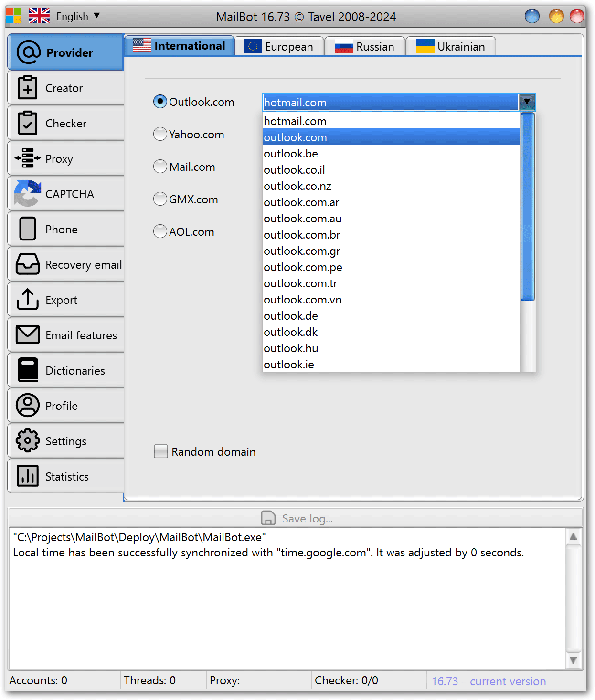595x700 pixels.
Task: Click the Creator clipboard-plus icon
Action: [28, 88]
